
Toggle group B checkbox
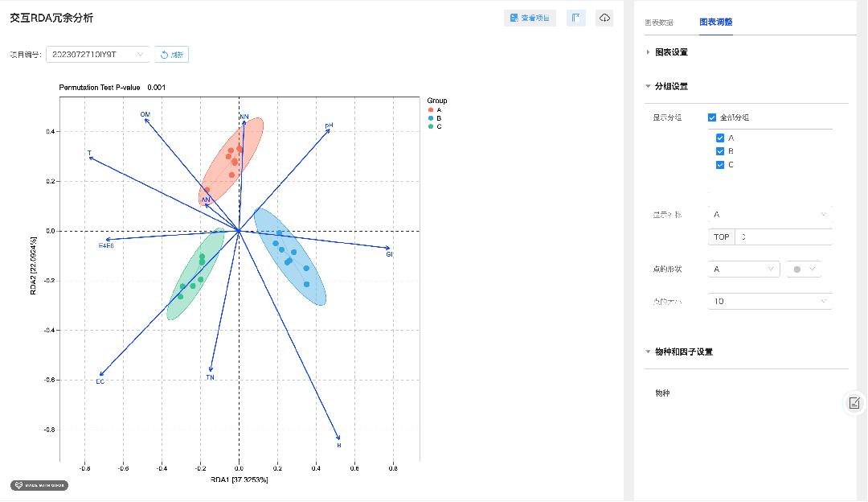(720, 151)
